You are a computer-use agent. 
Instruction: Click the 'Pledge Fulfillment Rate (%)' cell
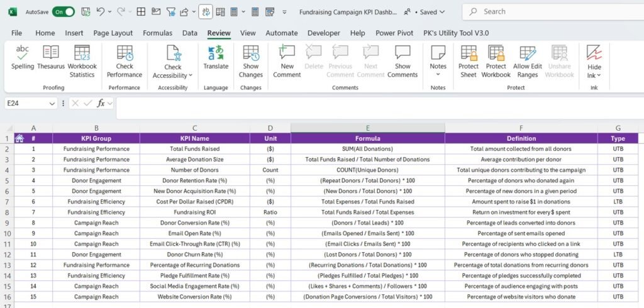[195, 275]
